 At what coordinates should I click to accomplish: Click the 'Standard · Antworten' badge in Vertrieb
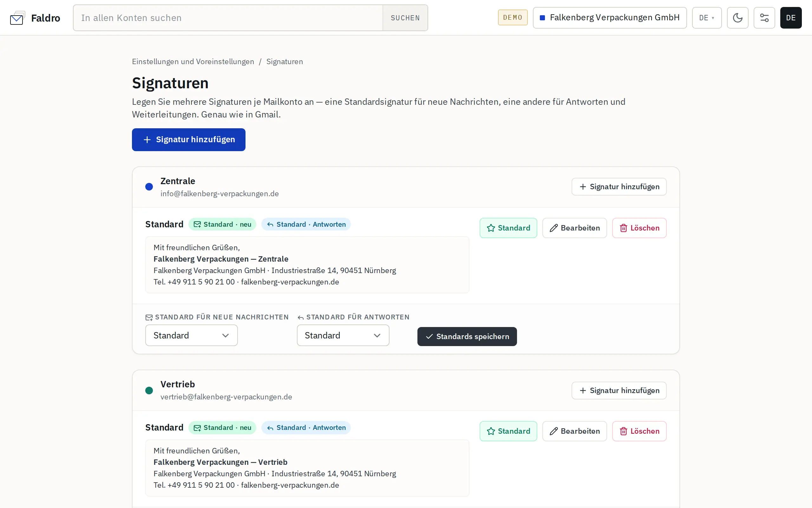(306, 427)
